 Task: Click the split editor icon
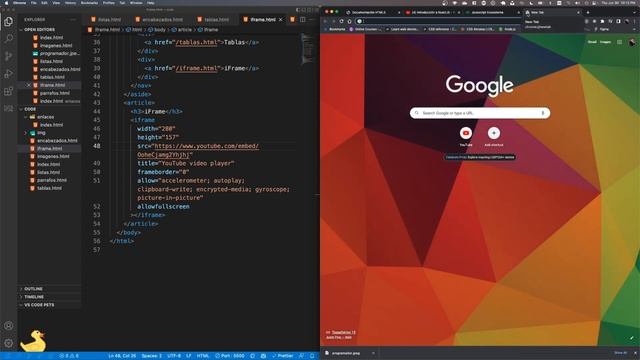click(x=302, y=19)
